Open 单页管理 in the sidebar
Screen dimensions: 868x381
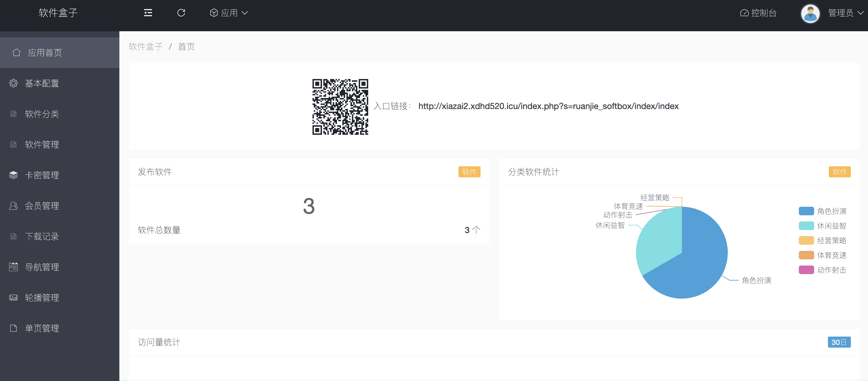[x=60, y=328]
